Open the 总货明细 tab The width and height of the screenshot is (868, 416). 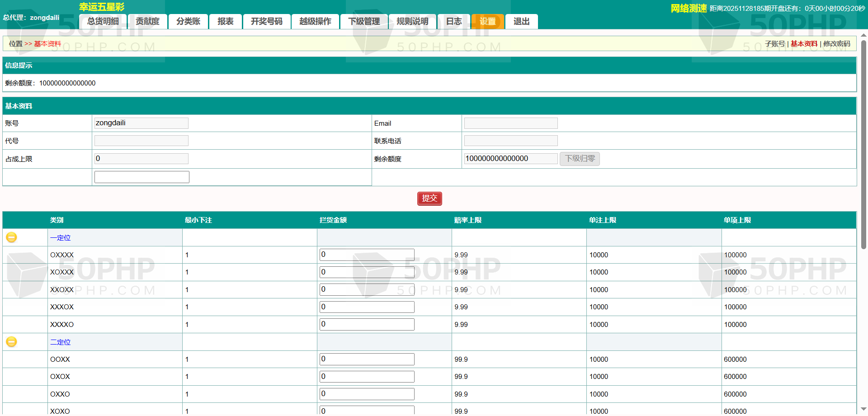pos(103,21)
